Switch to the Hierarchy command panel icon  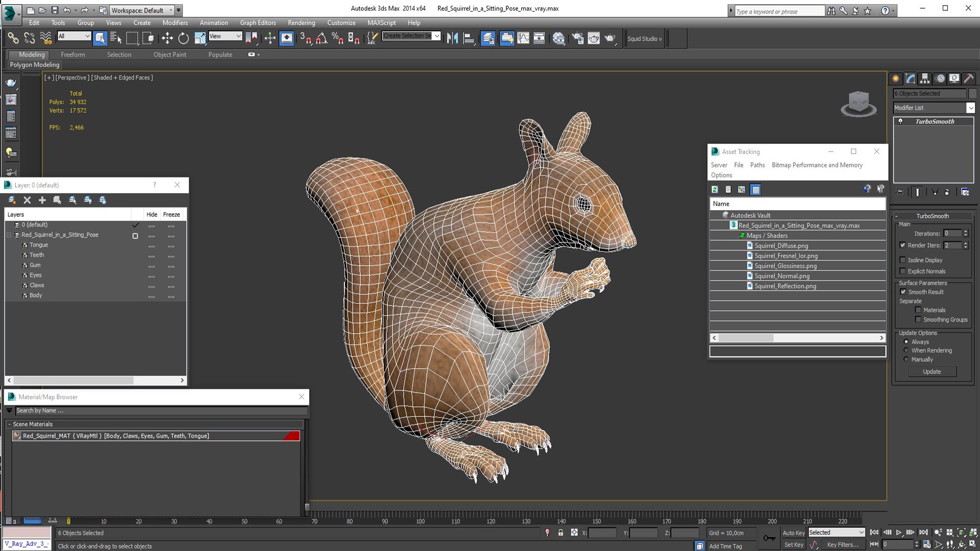pyautogui.click(x=925, y=79)
